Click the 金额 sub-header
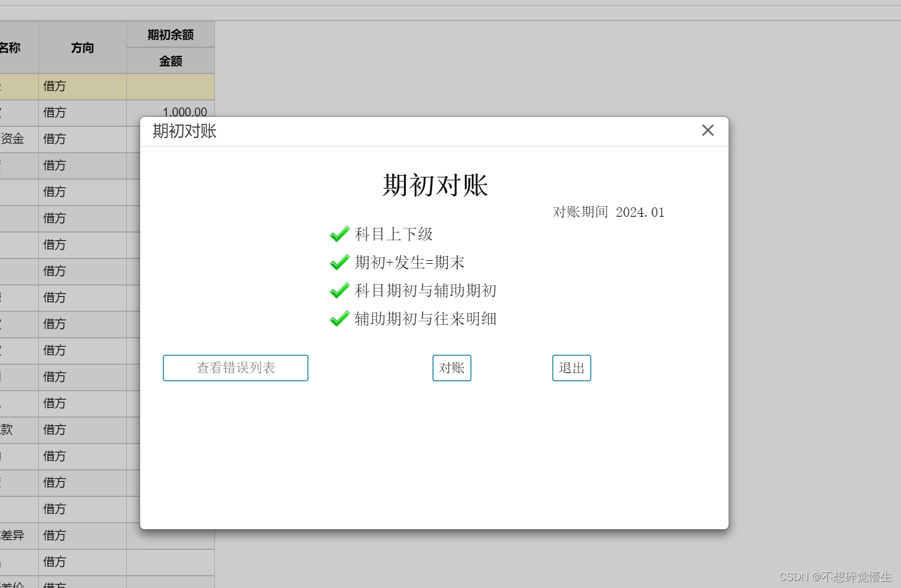The width and height of the screenshot is (901, 588). 170,61
